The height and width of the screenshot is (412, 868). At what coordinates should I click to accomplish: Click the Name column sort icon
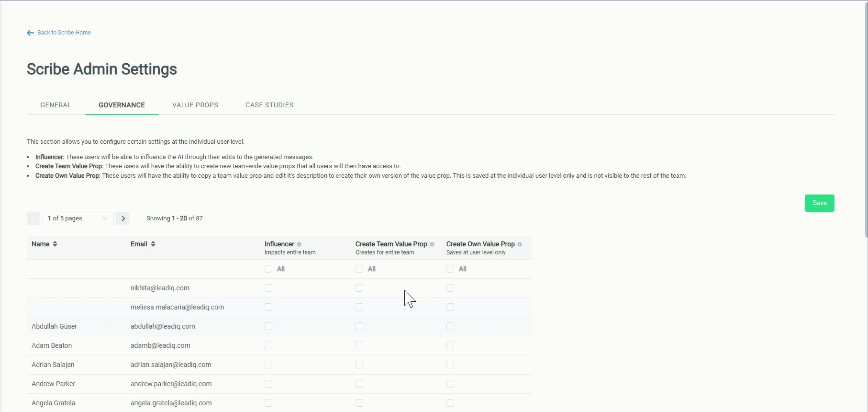(55, 244)
